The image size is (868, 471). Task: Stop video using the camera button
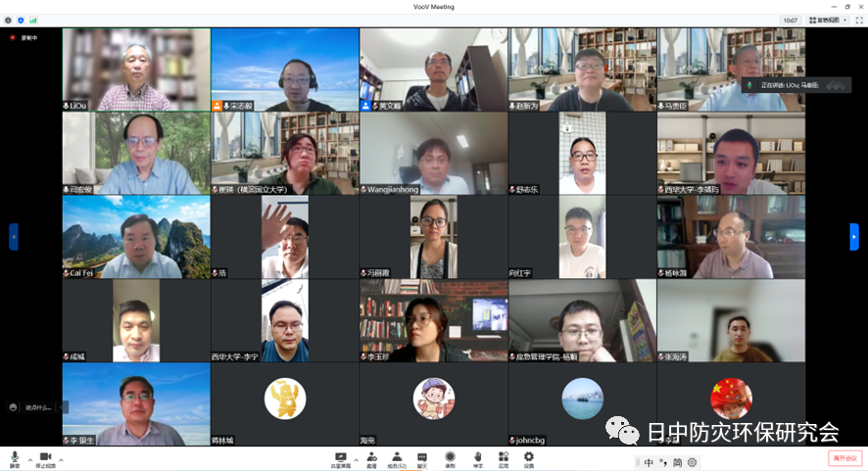pos(45,457)
